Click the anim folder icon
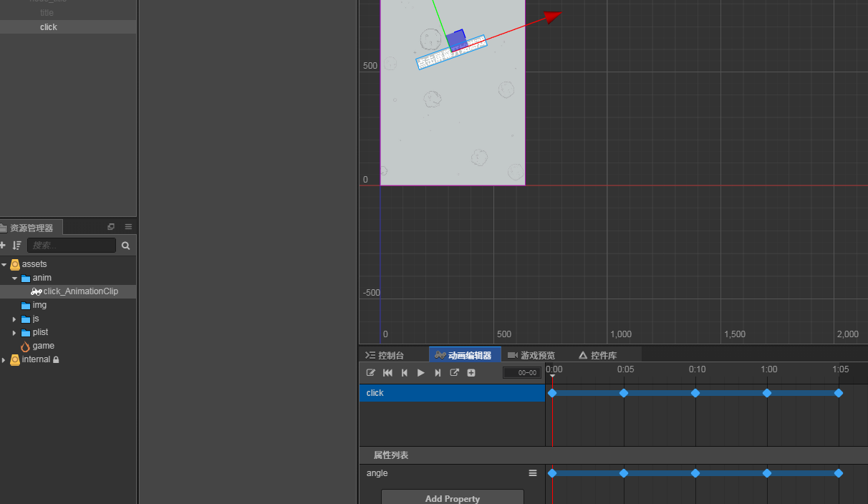The height and width of the screenshot is (504, 868). [26, 278]
